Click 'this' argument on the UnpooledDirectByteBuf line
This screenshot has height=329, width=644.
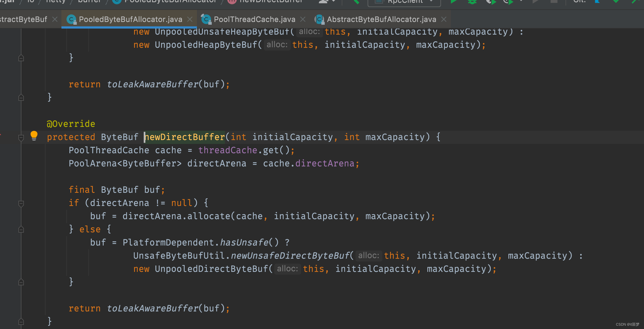pyautogui.click(x=314, y=269)
